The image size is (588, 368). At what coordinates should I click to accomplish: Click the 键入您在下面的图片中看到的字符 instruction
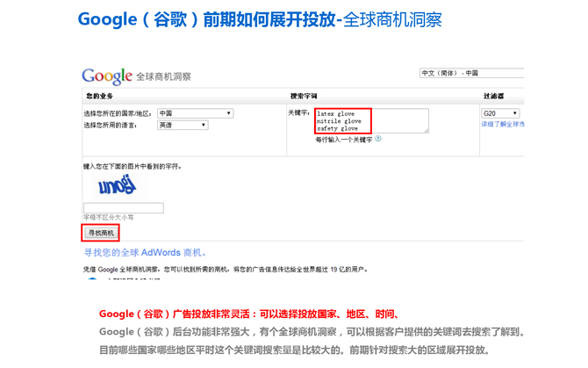[x=133, y=167]
